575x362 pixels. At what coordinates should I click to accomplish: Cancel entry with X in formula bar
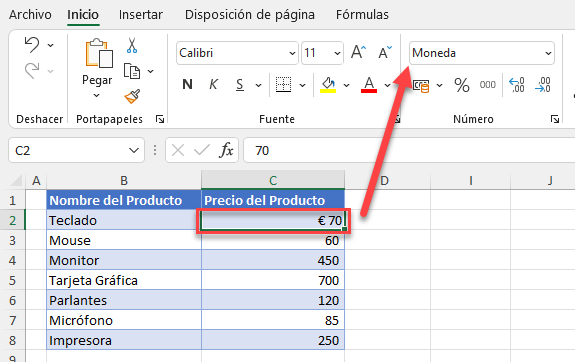178,150
